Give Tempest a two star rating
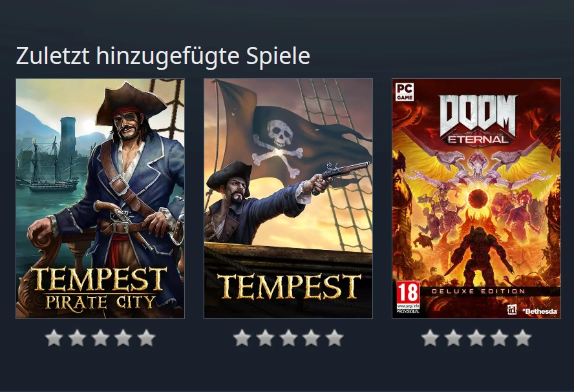The image size is (574, 392). click(266, 338)
